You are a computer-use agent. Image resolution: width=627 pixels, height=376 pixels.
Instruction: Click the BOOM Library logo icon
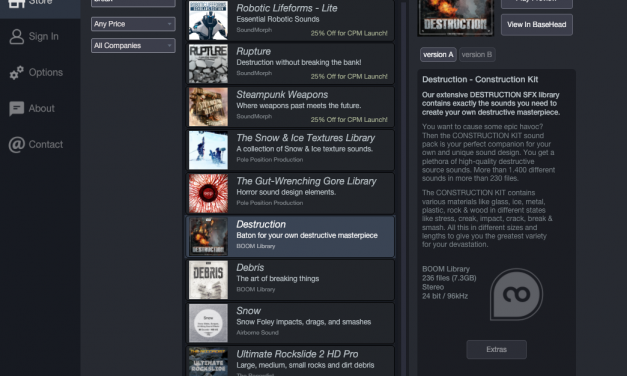(x=516, y=294)
